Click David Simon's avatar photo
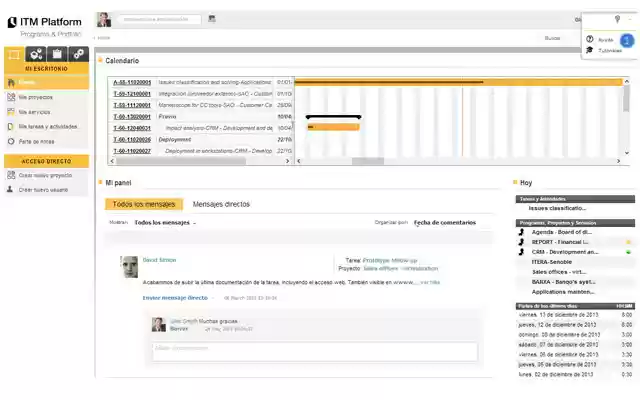640x400 pixels. pos(130,267)
